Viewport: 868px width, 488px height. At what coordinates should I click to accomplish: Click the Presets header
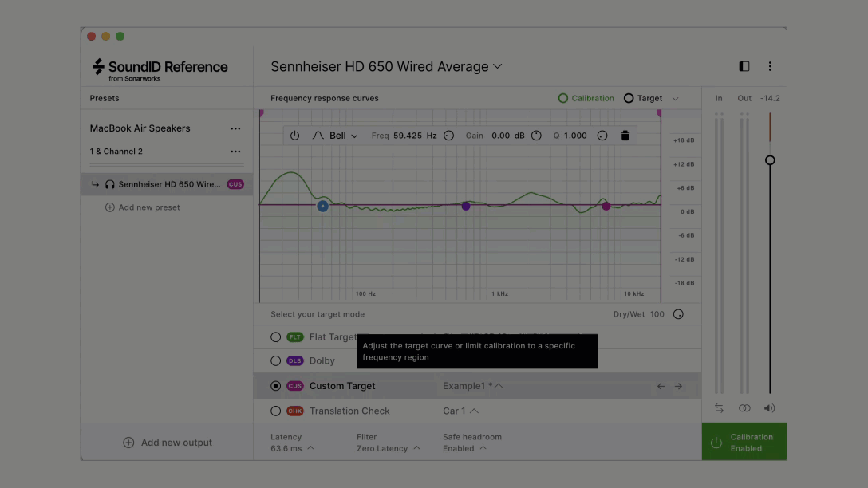[104, 99]
